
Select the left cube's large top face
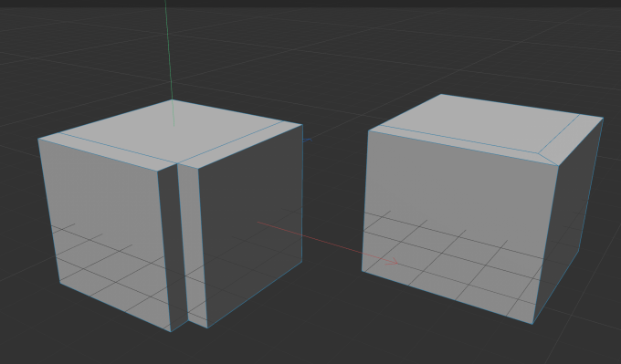click(x=170, y=130)
